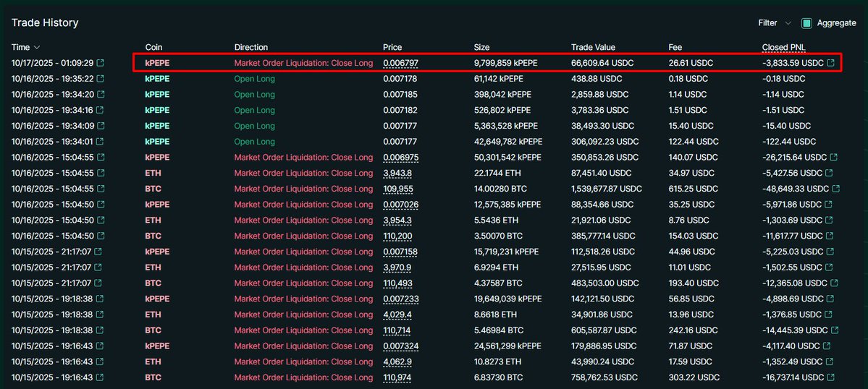The image size is (868, 389).
Task: Click the kPEPE coin in 19:35:22 row
Action: pyautogui.click(x=157, y=79)
